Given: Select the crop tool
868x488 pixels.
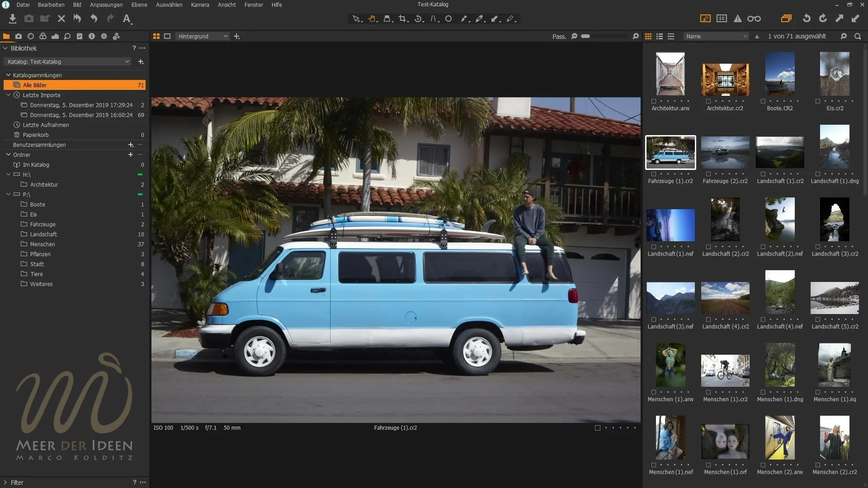Looking at the screenshot, I should tap(403, 19).
